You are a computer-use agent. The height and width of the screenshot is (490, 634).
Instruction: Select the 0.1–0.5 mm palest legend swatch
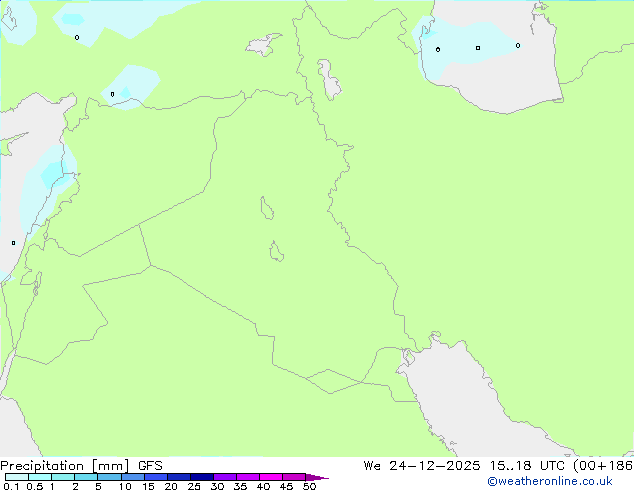tap(17, 477)
